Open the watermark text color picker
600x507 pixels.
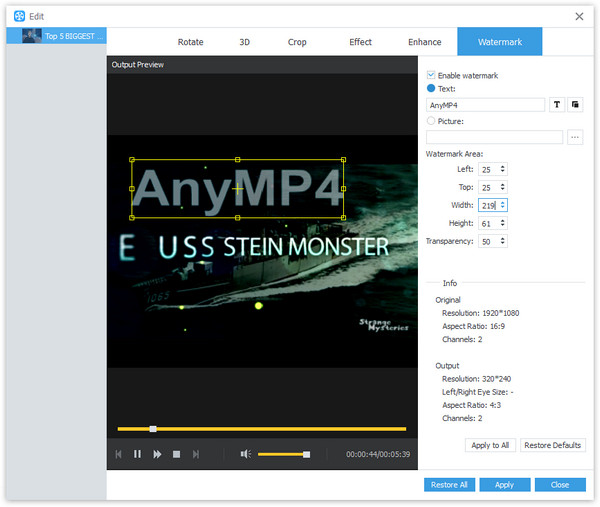tap(576, 104)
